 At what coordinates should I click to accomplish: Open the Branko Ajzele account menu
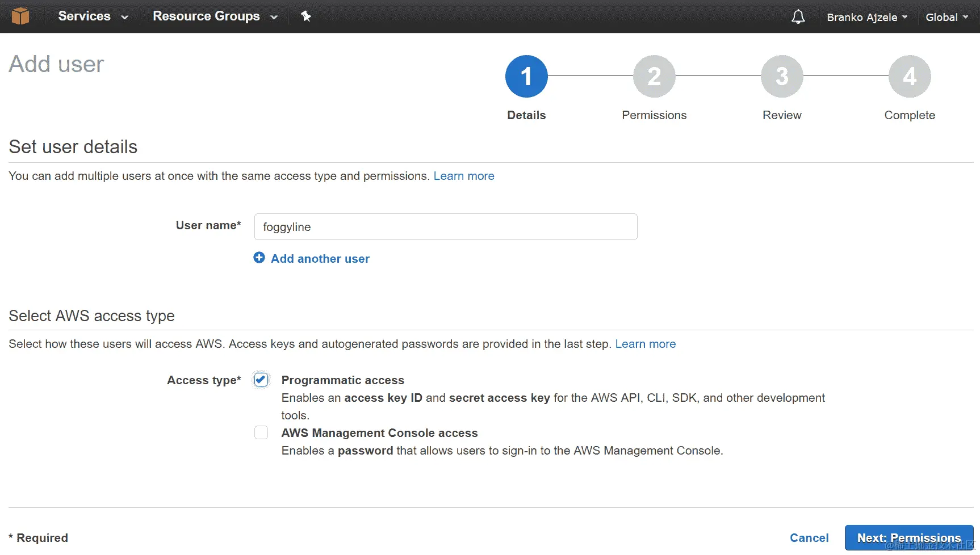click(866, 17)
